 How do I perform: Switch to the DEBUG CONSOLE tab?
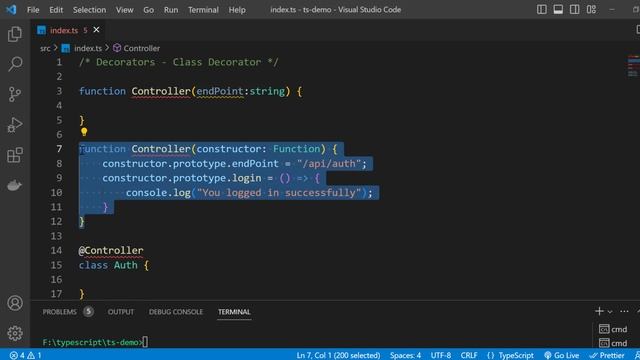176,312
